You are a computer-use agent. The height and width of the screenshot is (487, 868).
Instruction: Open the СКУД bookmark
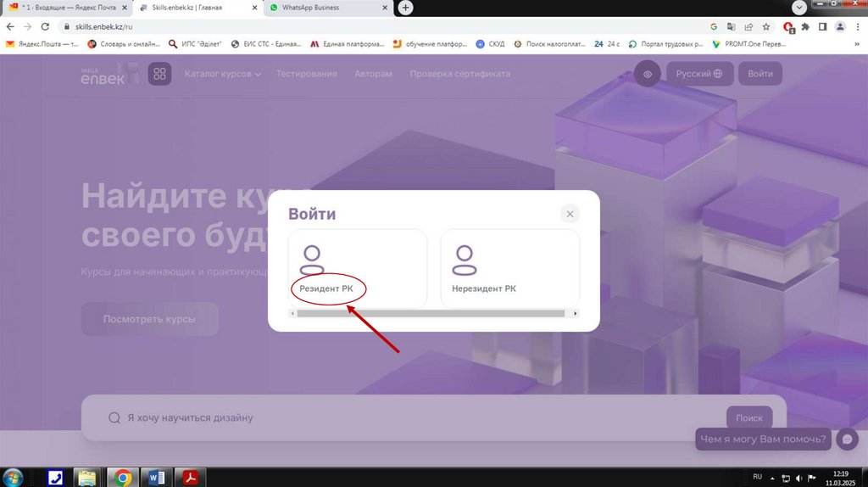[x=491, y=44]
